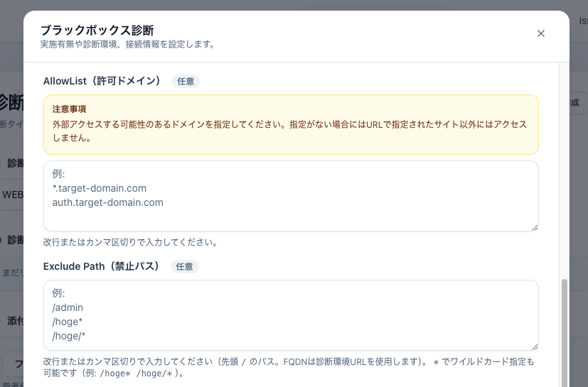Click the AllowList hint 改行またはカンマ区切りで入力してください。
Viewport: 588px width, 387px height.
coord(131,242)
